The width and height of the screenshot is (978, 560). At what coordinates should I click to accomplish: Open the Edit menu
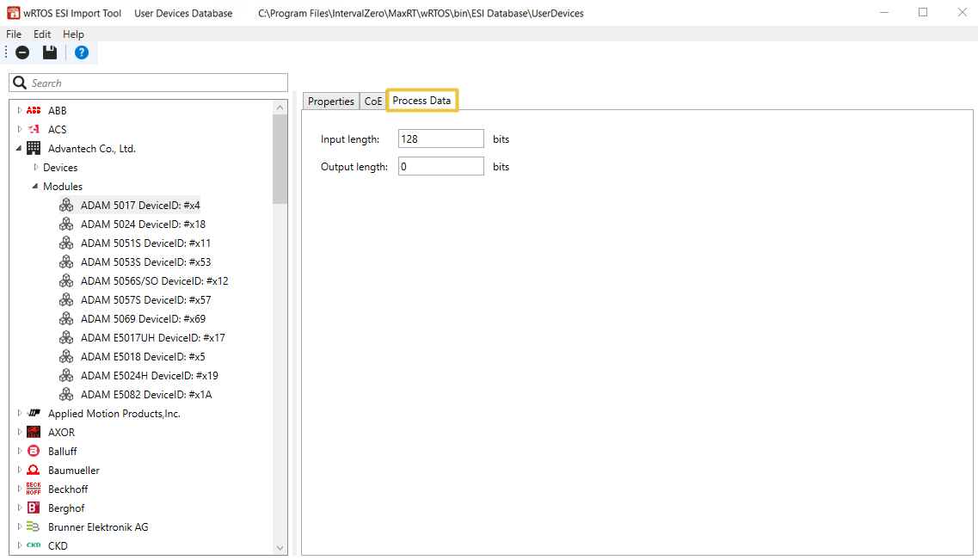tap(42, 34)
